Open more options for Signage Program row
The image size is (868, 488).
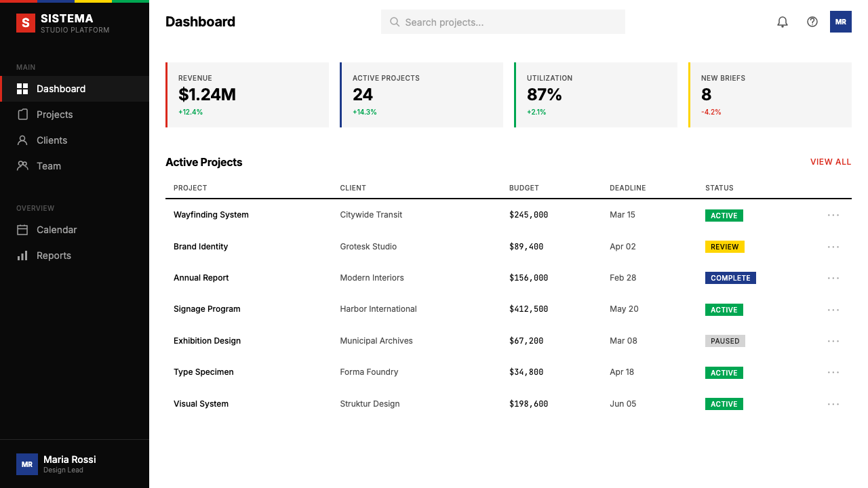pos(833,310)
